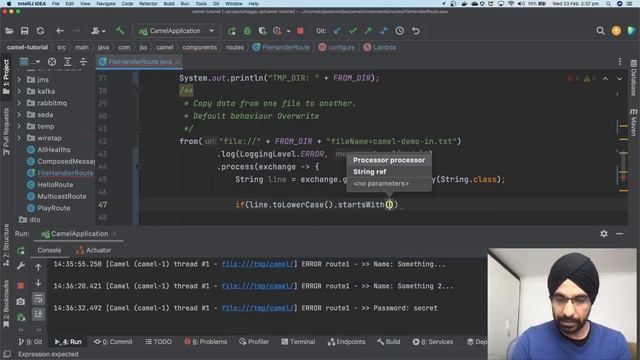Toggle soft-wrap in console
This screenshot has height=360, width=640.
pos(38,299)
